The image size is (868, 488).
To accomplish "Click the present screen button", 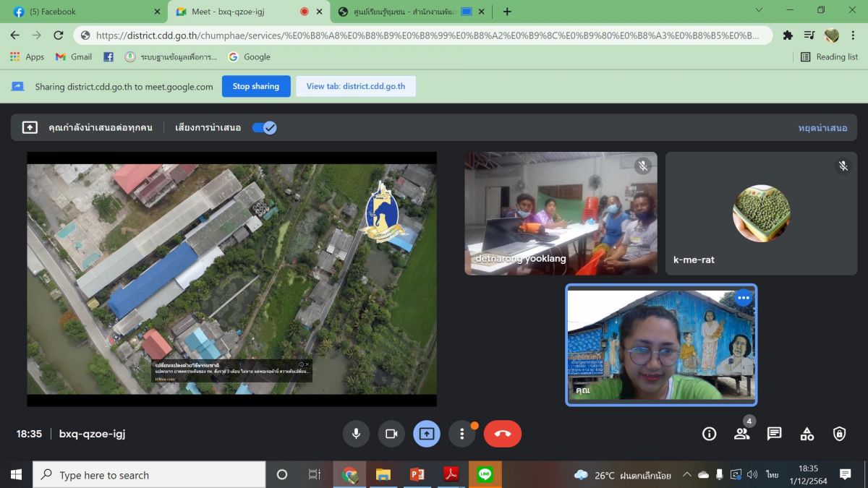I will point(427,434).
